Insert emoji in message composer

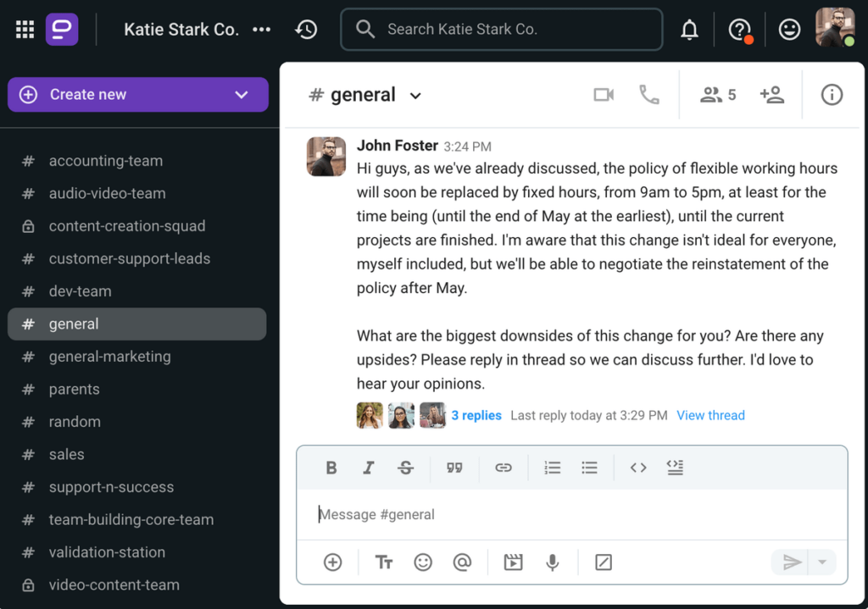[422, 562]
